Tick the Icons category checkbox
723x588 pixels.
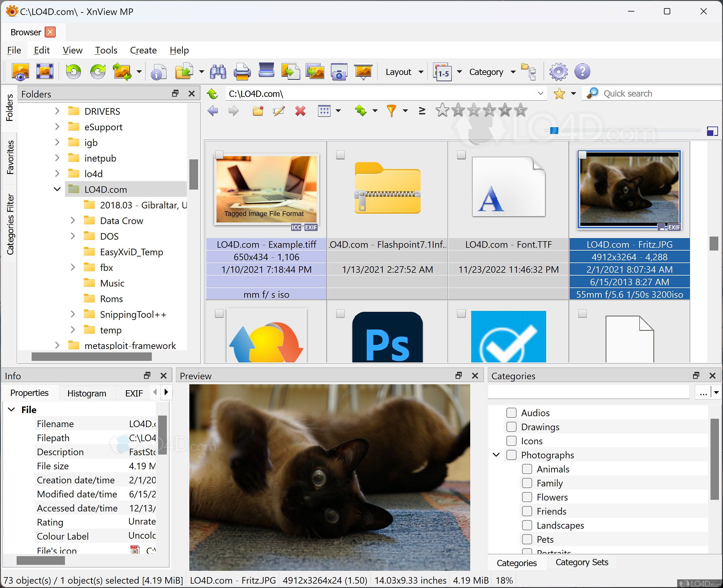click(x=511, y=441)
